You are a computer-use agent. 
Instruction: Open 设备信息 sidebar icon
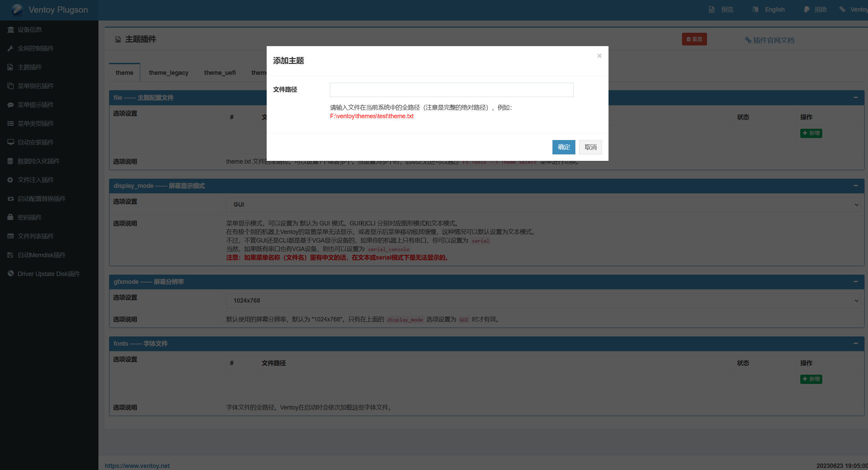pos(11,30)
